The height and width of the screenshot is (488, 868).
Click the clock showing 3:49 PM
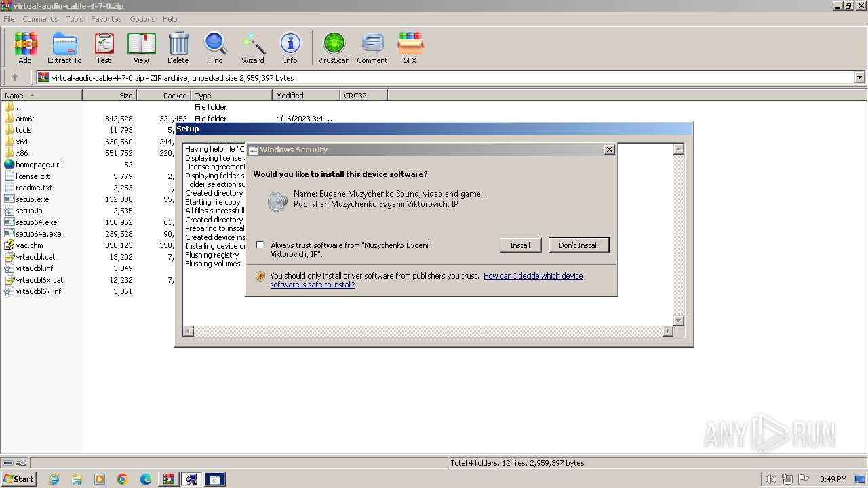[x=833, y=479]
